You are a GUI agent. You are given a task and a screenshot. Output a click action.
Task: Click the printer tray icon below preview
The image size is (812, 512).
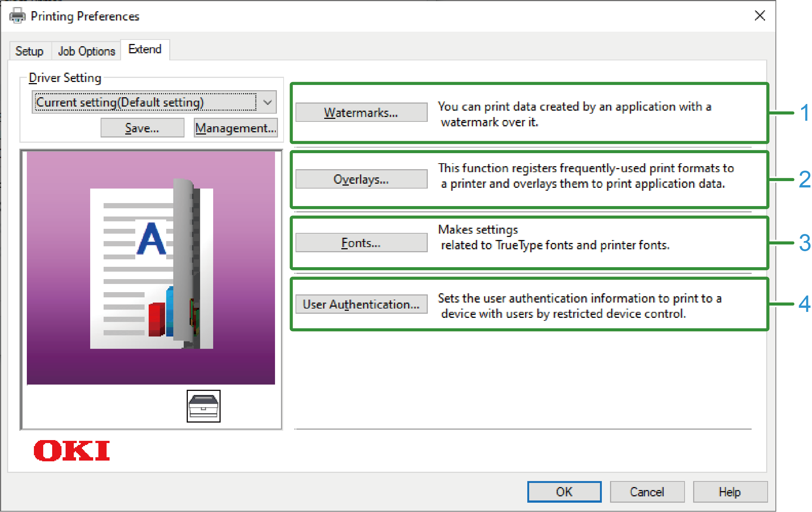pyautogui.click(x=203, y=406)
